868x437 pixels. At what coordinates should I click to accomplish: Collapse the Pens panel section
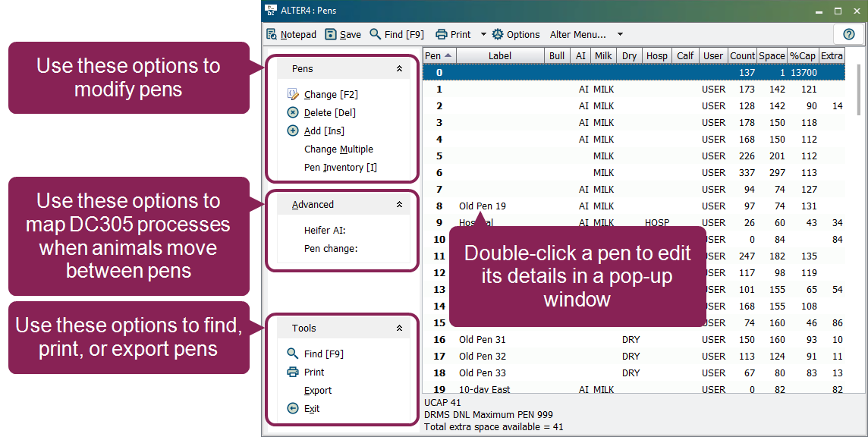[x=399, y=68]
